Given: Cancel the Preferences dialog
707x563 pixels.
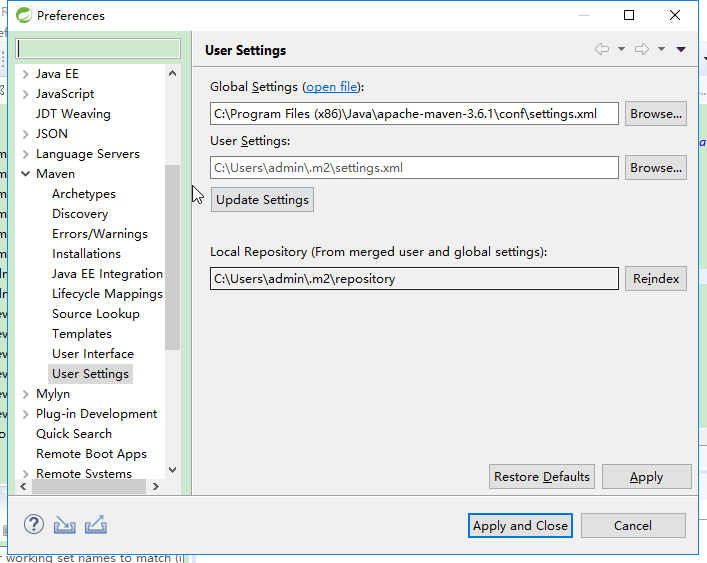Looking at the screenshot, I should (x=633, y=526).
